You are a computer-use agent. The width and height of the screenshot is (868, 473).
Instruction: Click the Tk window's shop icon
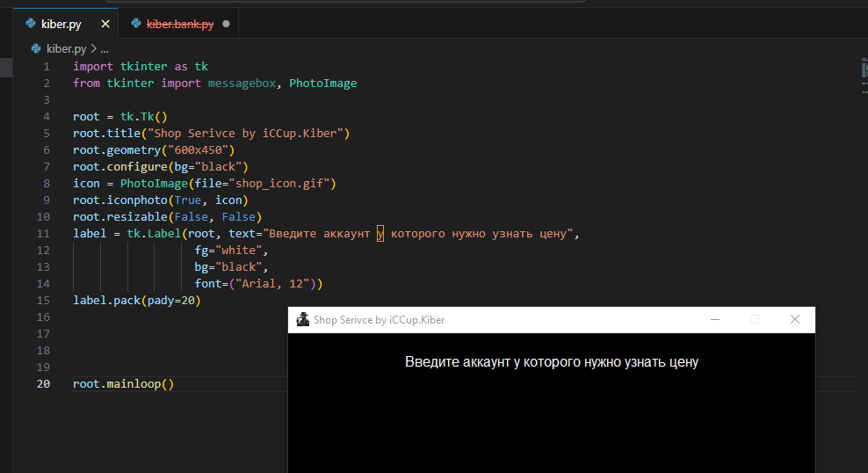pos(303,319)
